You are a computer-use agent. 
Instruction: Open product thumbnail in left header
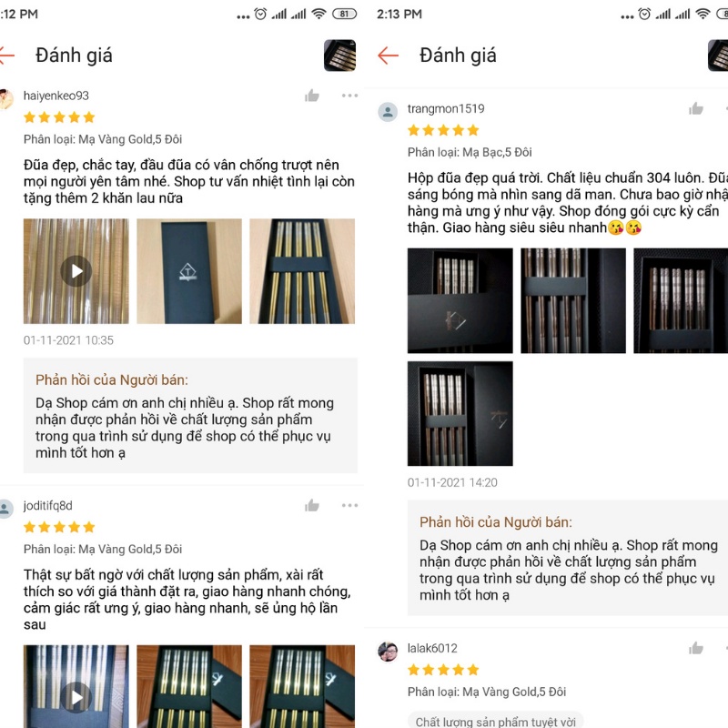[x=339, y=56]
